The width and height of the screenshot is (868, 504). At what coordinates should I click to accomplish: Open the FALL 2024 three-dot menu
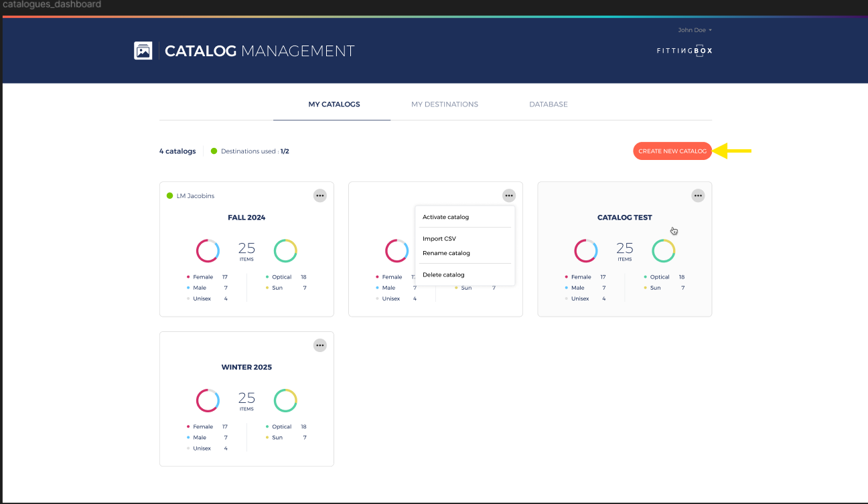click(320, 195)
